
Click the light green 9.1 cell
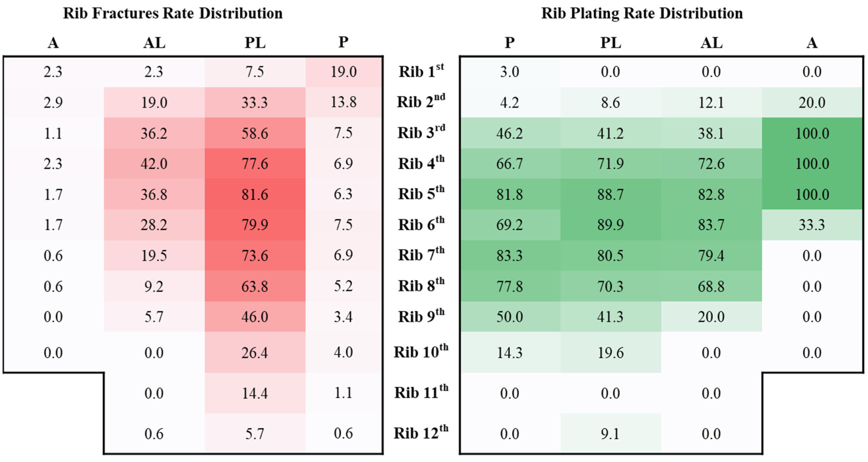(x=610, y=433)
